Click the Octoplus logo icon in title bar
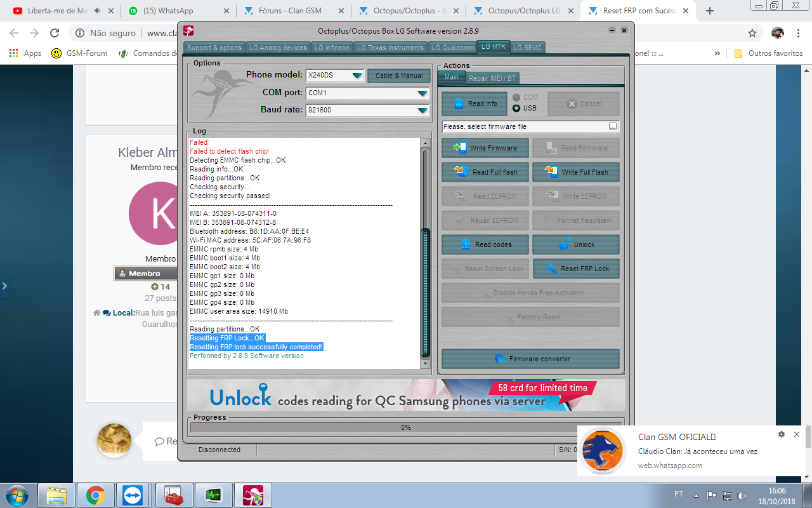 tap(188, 30)
